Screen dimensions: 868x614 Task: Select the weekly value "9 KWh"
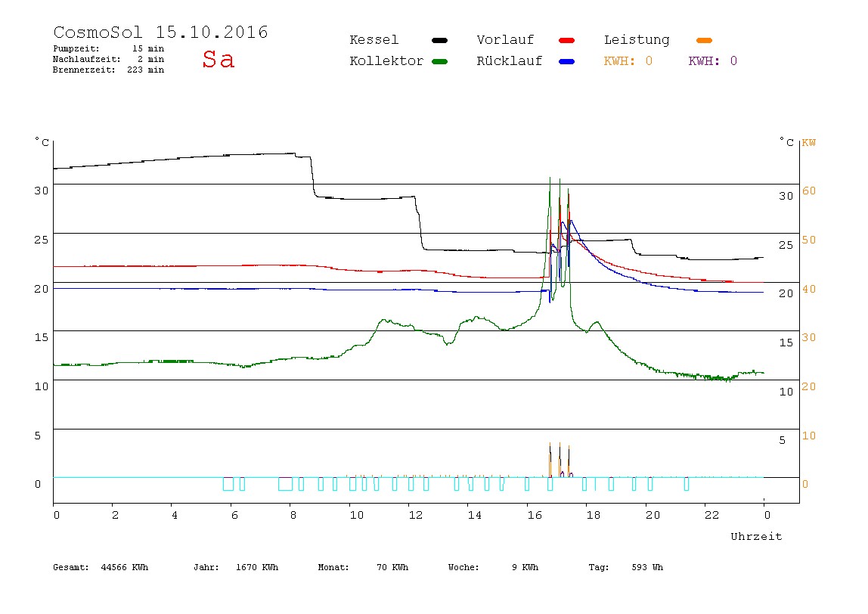coord(525,567)
